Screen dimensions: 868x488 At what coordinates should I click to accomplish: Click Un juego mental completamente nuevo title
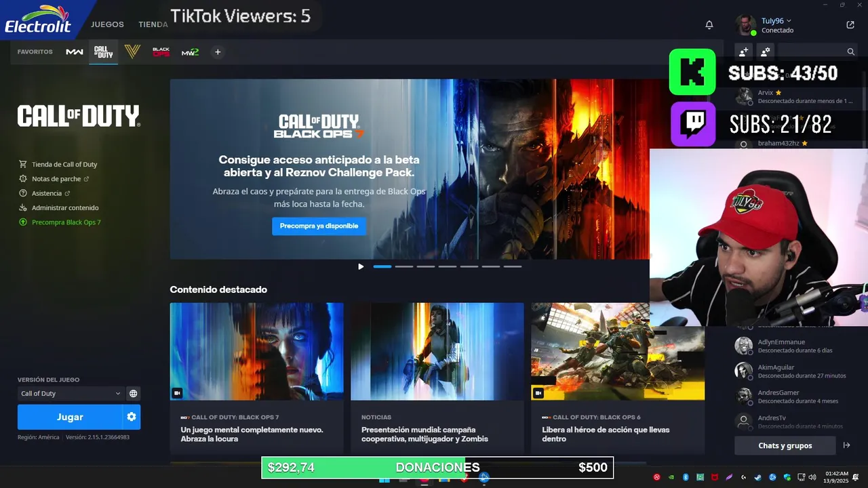(x=252, y=434)
